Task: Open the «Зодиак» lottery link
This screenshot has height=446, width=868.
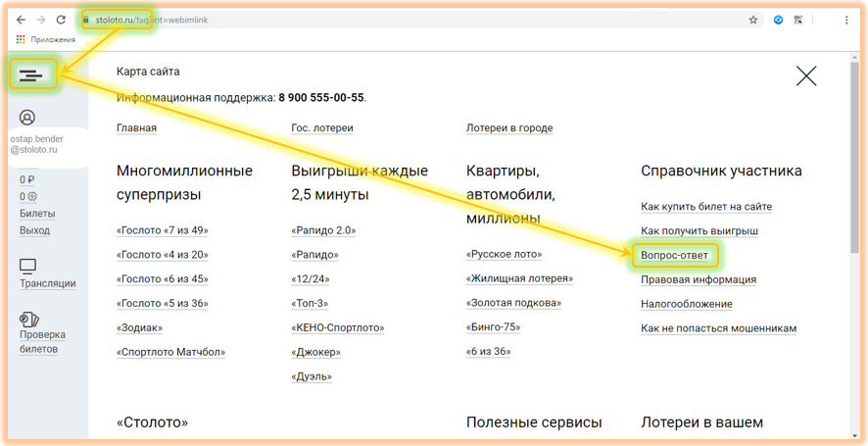Action: tap(139, 328)
